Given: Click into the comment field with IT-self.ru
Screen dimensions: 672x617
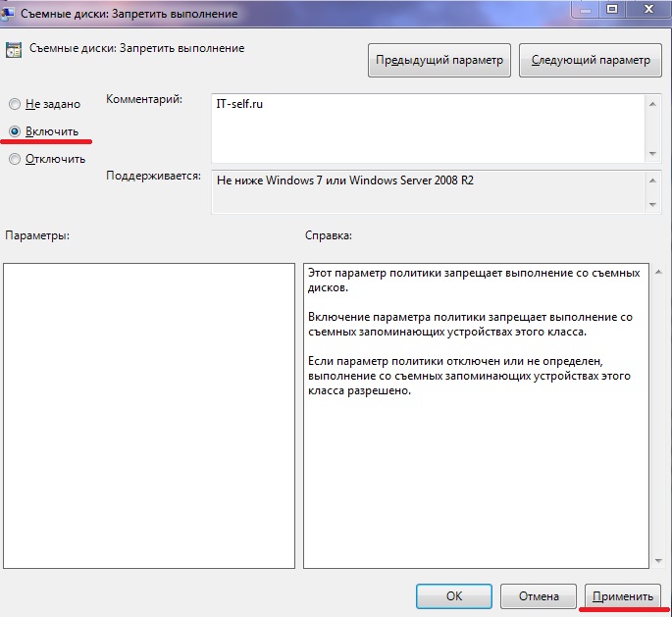Looking at the screenshot, I should [x=428, y=129].
